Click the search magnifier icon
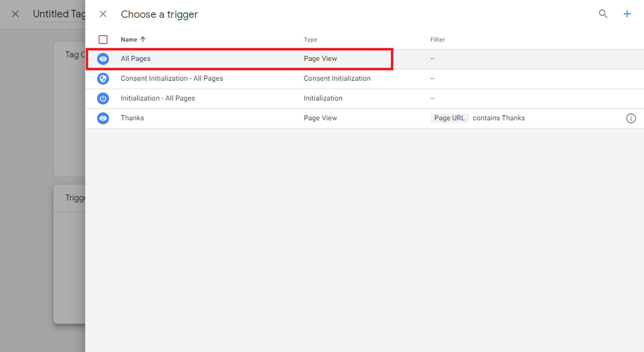This screenshot has width=644, height=352. [x=603, y=14]
